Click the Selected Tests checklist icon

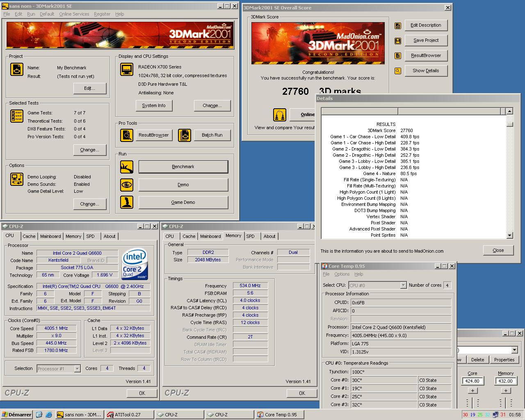coord(17,116)
